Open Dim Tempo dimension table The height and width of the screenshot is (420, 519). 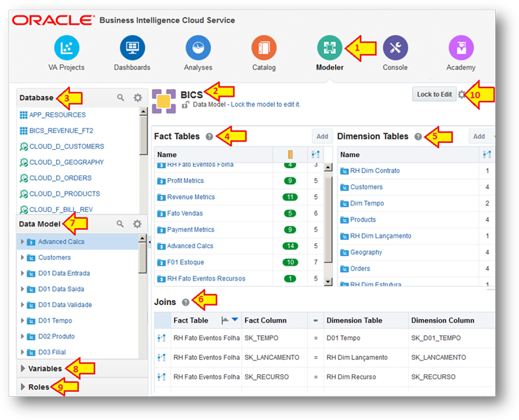pos(367,203)
